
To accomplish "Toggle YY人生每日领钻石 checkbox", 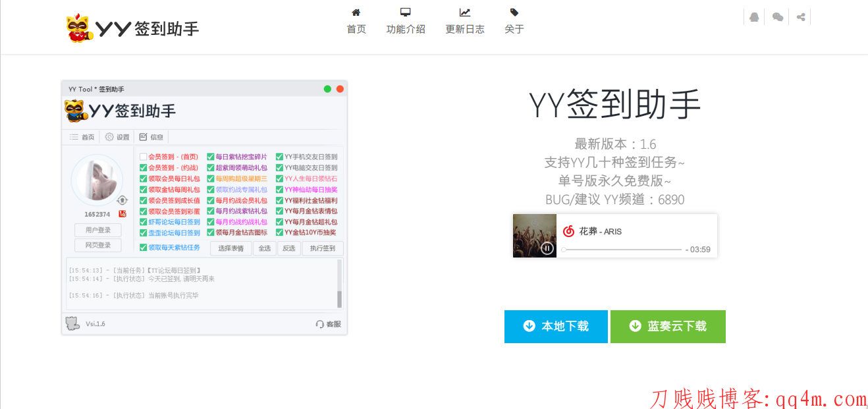I will pyautogui.click(x=280, y=178).
